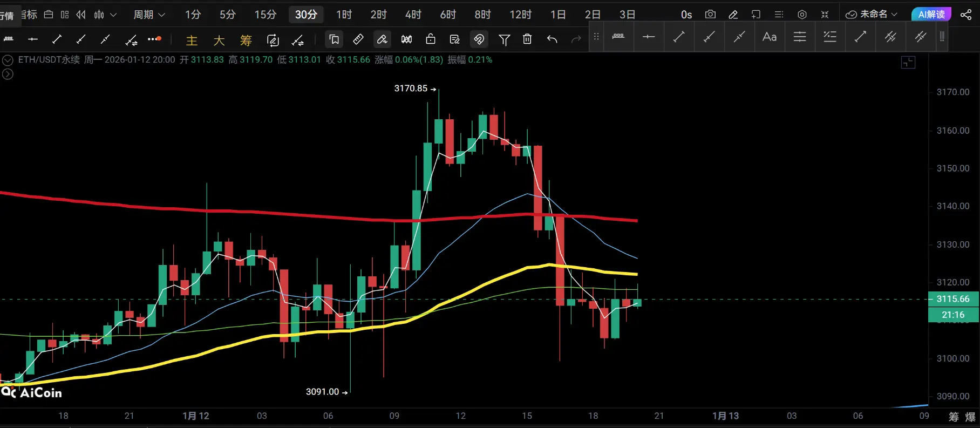This screenshot has height=428, width=980.
Task: Toggle the 大 large-order indicator
Action: [219, 40]
